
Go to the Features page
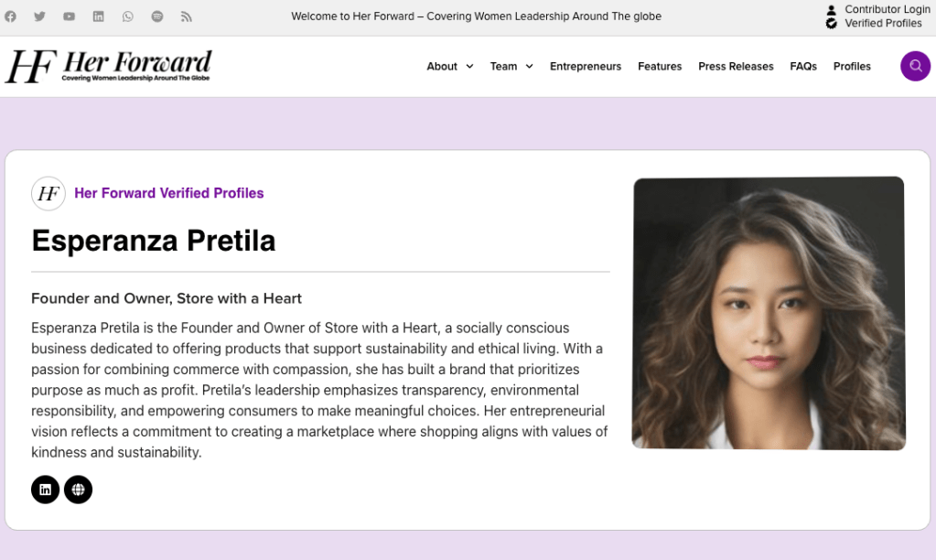point(660,66)
